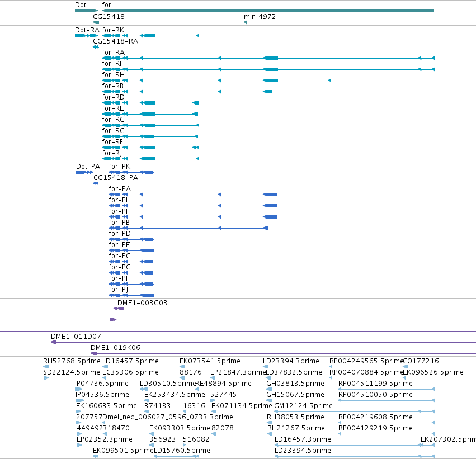Viewport: 476px width, 459px height.
Task: Click the EP21847.3prime EST label
Action: (x=238, y=372)
